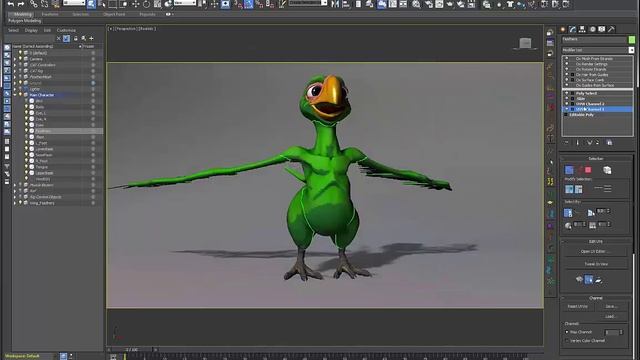Viewport: 640px width, 360px height.
Task: Click the Redo arrow in the top toolbar
Action: point(21,4)
